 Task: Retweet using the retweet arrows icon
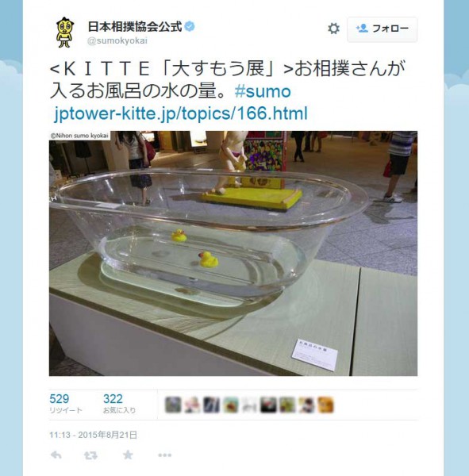tap(90, 455)
